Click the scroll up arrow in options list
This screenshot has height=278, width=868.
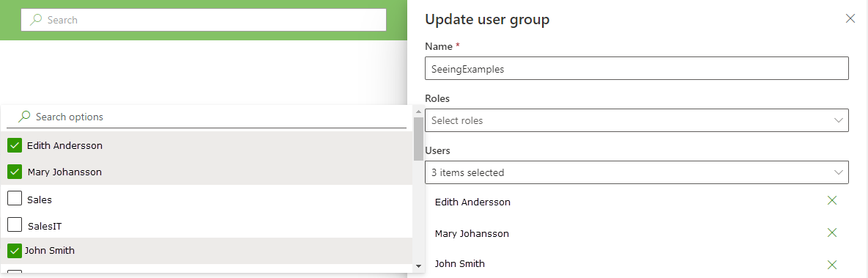(x=418, y=111)
